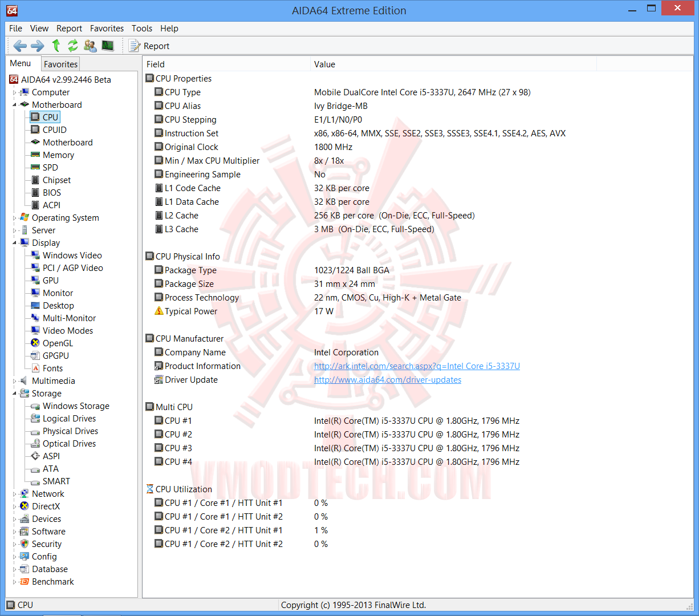Screen dimensions: 699x616
Task: Select the SPD item icon
Action: click(35, 168)
